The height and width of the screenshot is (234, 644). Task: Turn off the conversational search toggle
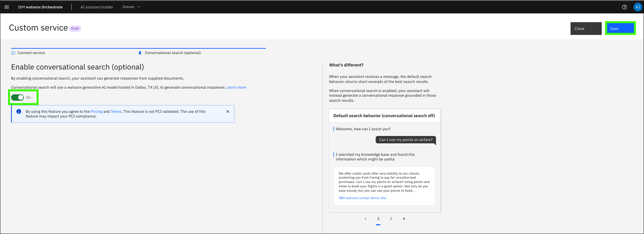(17, 97)
